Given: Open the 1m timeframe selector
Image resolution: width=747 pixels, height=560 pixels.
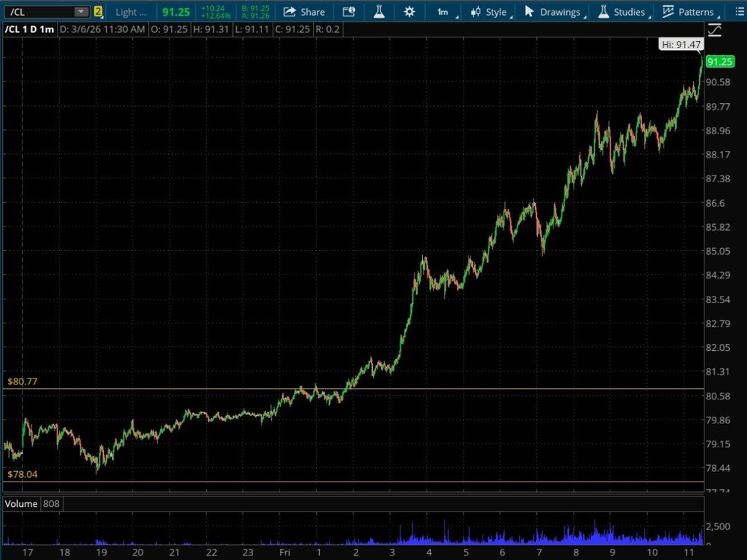Looking at the screenshot, I should [443, 12].
